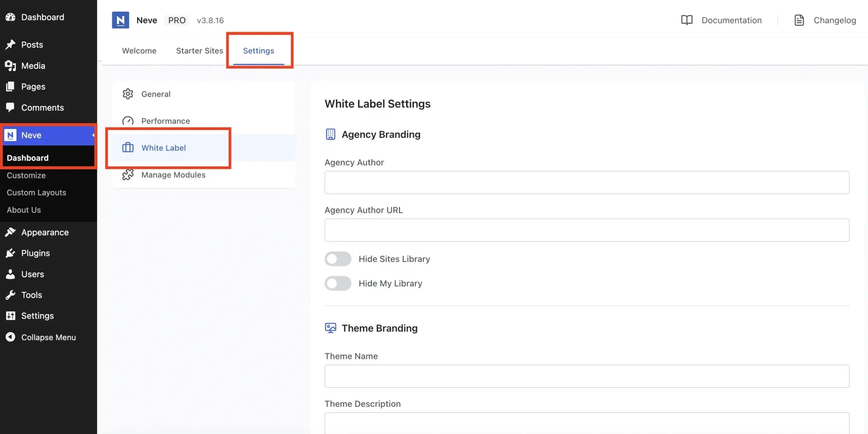Switch to the Starter Sites tab
Image resolution: width=868 pixels, height=434 pixels.
[199, 51]
